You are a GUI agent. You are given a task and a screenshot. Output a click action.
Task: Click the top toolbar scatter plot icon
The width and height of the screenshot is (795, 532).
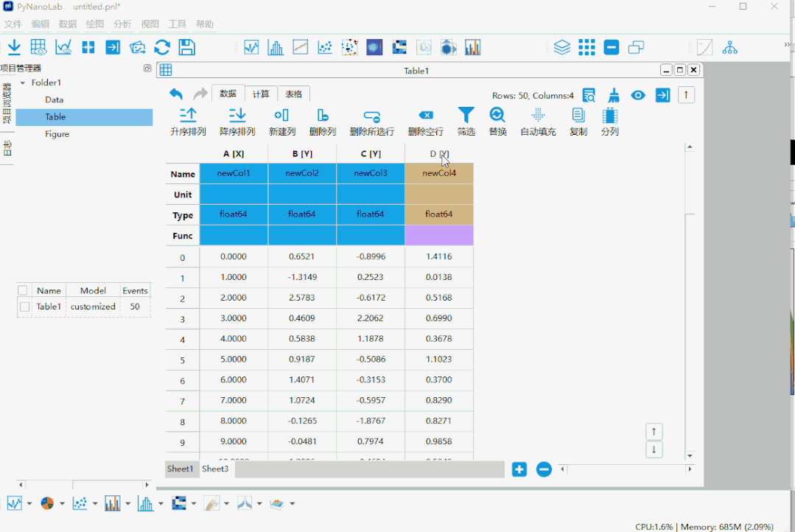pos(324,47)
